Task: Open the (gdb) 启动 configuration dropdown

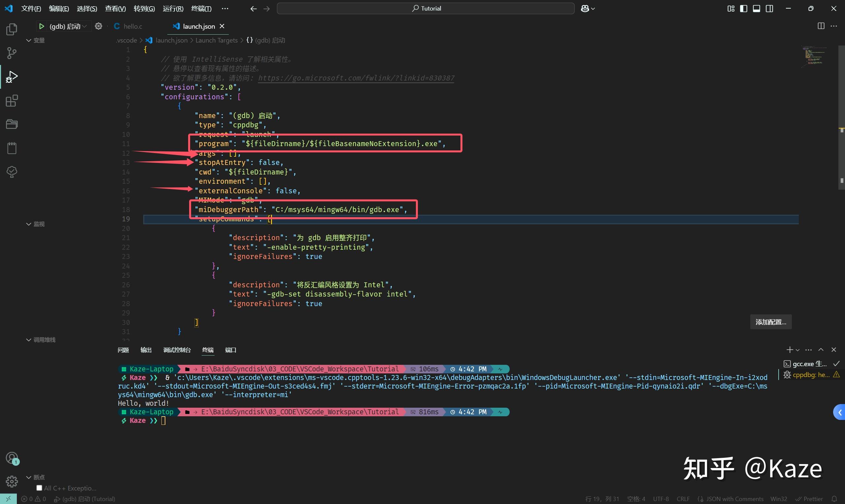Action: [84, 26]
